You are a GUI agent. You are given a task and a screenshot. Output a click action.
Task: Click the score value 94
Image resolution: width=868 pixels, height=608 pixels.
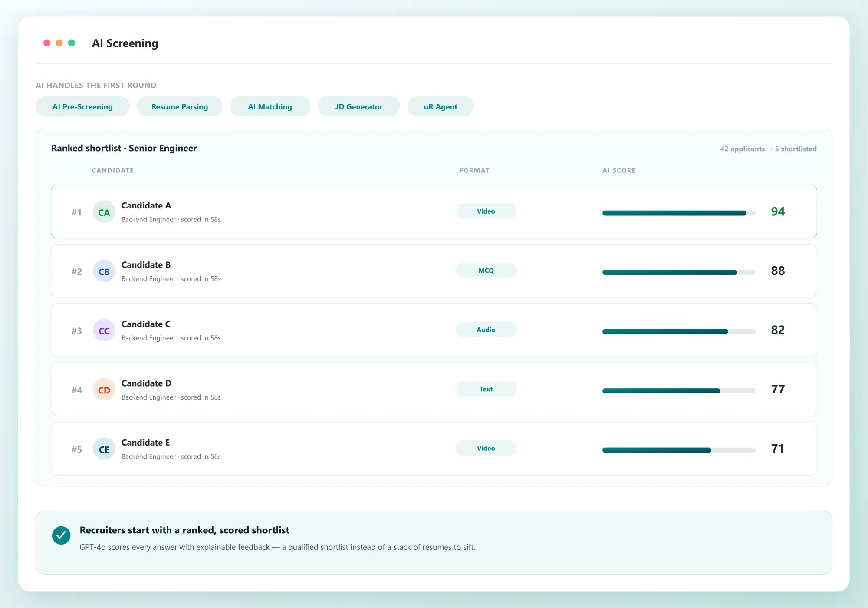[x=778, y=211]
